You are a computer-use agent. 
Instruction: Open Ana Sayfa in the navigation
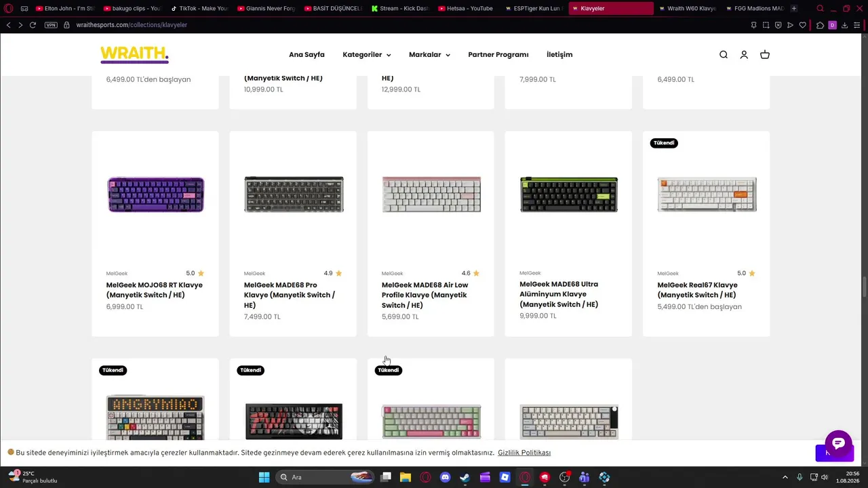tap(307, 55)
